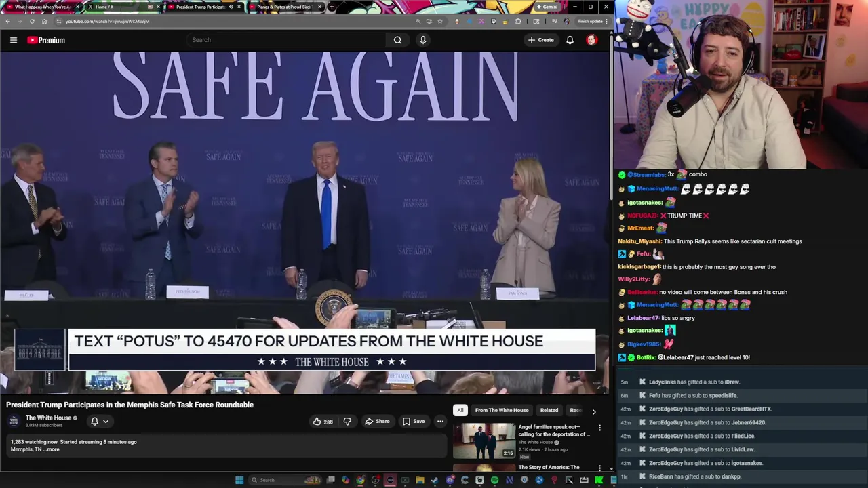Open the YouTube account avatar menu
This screenshot has height=488, width=868.
pos(591,40)
